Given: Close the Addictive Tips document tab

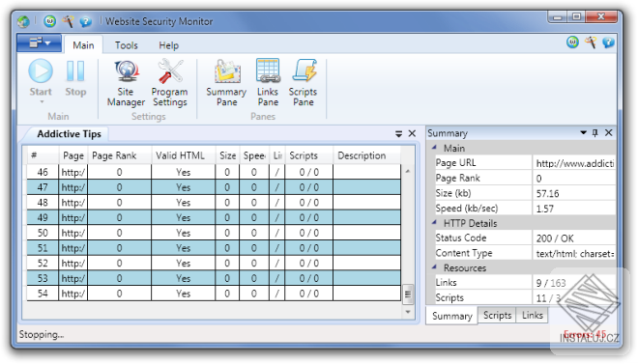Looking at the screenshot, I should (412, 133).
